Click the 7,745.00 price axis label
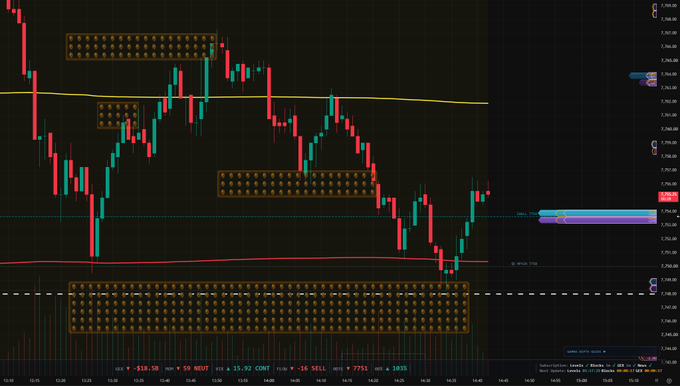 (668, 335)
